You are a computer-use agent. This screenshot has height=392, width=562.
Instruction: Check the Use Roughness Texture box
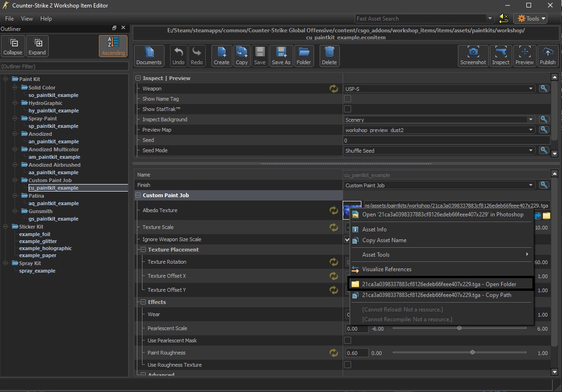[x=348, y=365]
